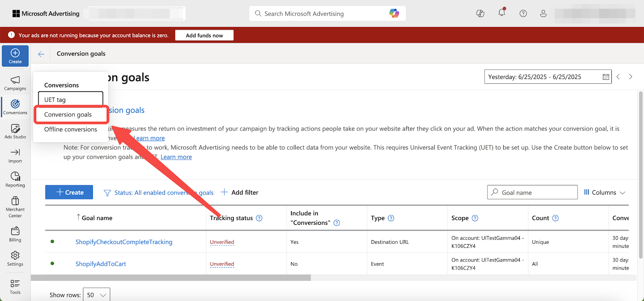Open the user account icon
644x301 pixels.
click(543, 13)
